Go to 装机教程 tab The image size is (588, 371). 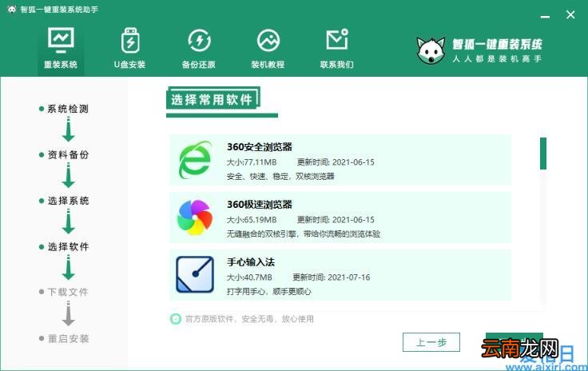coord(268,49)
